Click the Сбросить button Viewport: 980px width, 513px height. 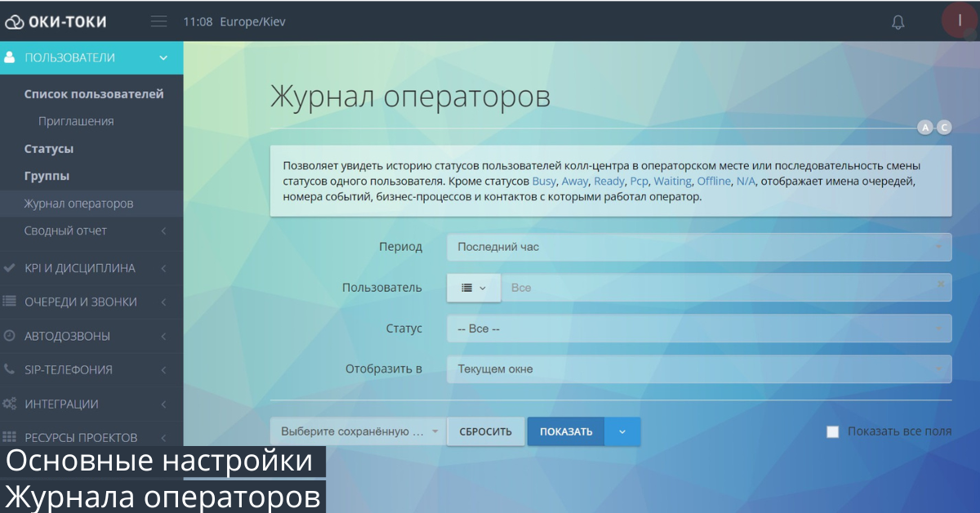click(x=486, y=431)
